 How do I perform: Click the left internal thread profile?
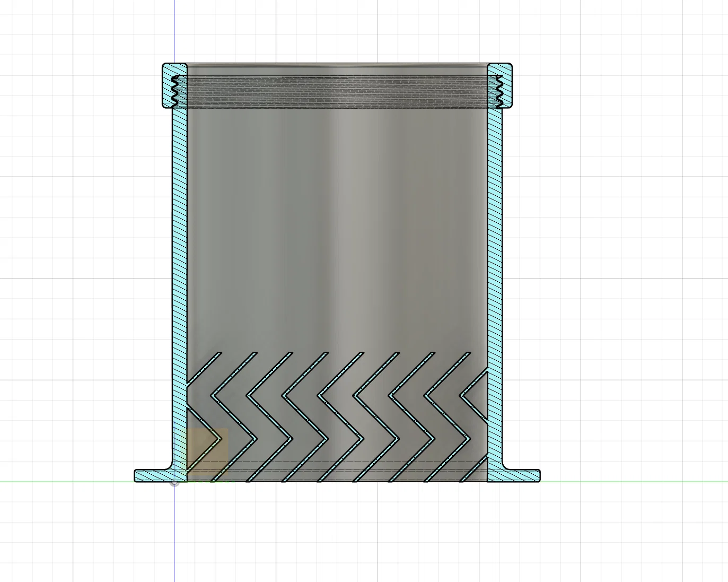174,91
